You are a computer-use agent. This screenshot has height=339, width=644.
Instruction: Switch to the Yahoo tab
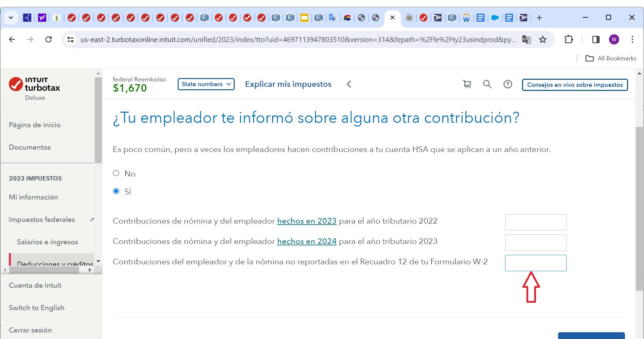(x=42, y=18)
